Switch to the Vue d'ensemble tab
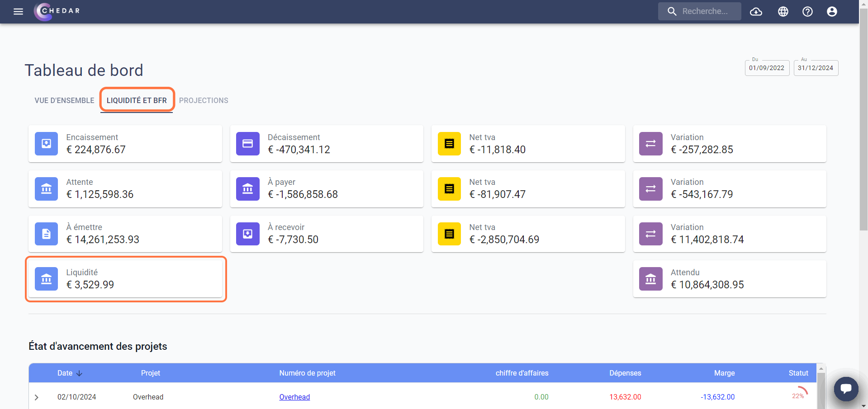The height and width of the screenshot is (409, 868). (64, 100)
